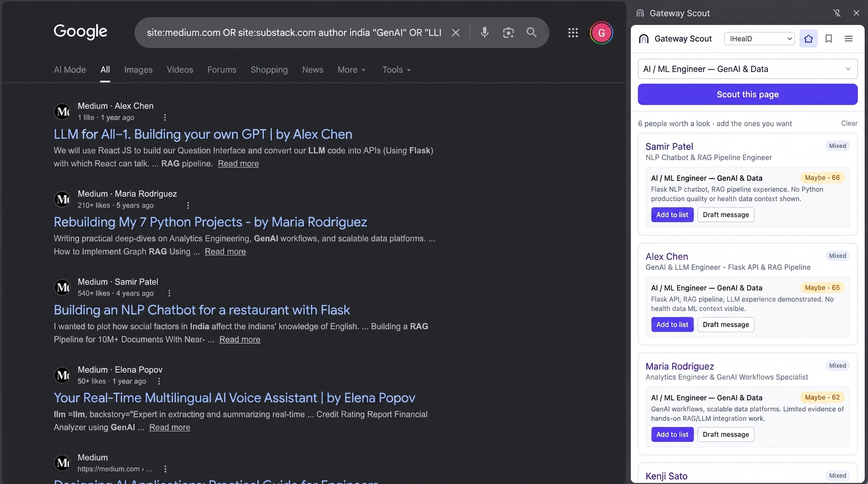Click the Medium favicon beside Elena Popov

point(62,375)
